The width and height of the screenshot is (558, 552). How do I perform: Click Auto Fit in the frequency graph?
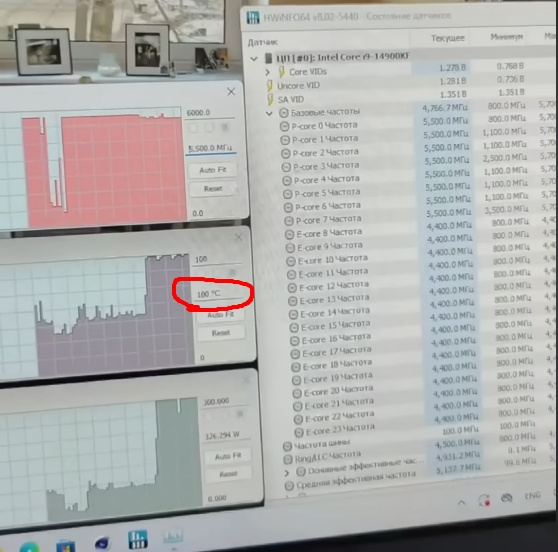pyautogui.click(x=212, y=170)
